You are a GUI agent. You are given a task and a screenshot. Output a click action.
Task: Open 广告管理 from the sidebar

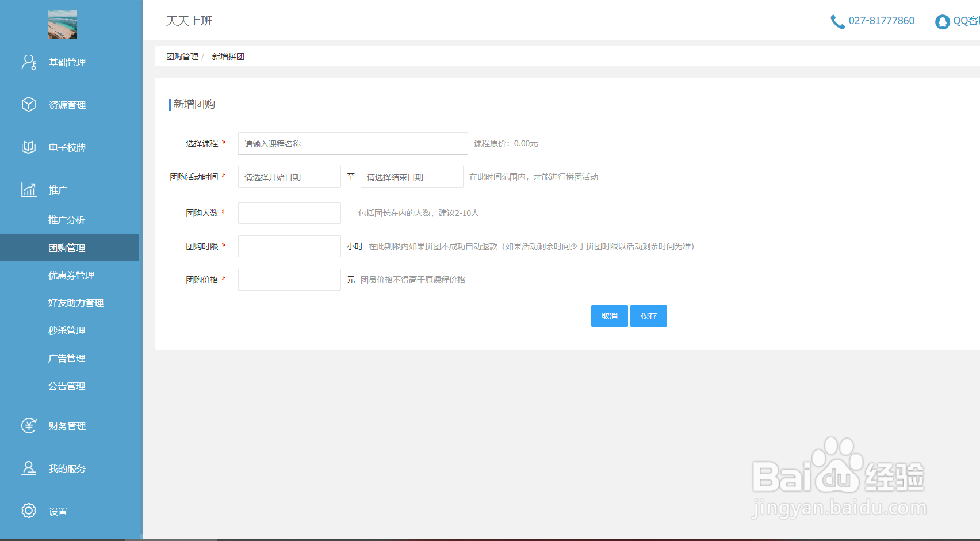(67, 358)
